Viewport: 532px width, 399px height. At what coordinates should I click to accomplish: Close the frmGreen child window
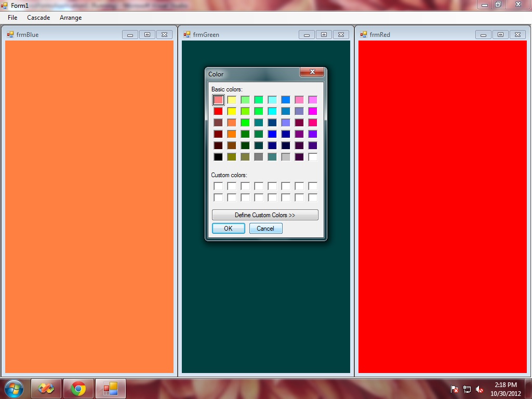(341, 35)
